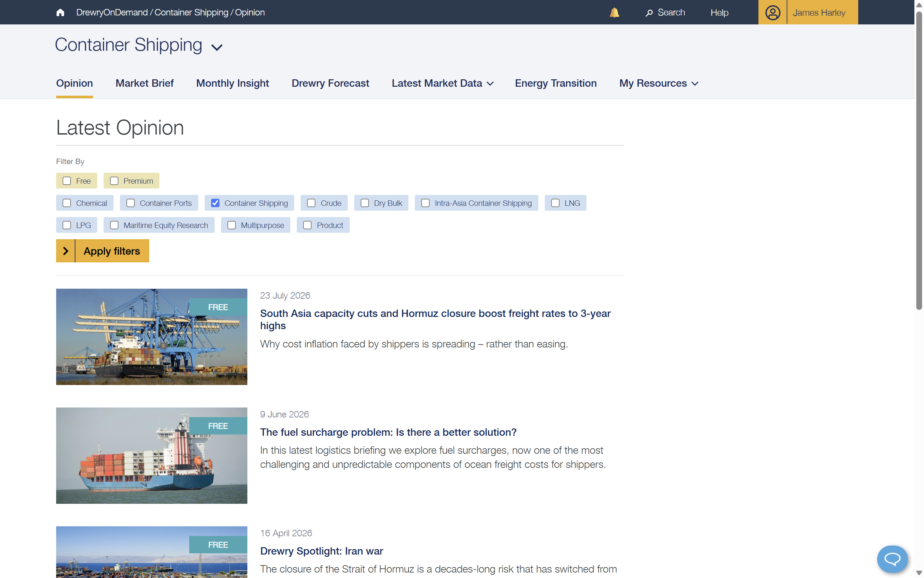Click the port cranes thumbnail for 23 July article
This screenshot has width=924, height=578.
151,337
